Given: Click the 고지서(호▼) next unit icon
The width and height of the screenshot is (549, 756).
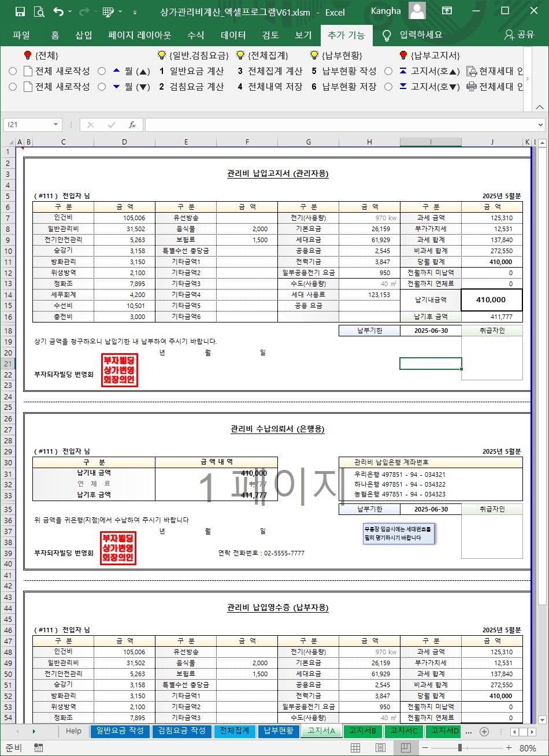Looking at the screenshot, I should pos(403,87).
